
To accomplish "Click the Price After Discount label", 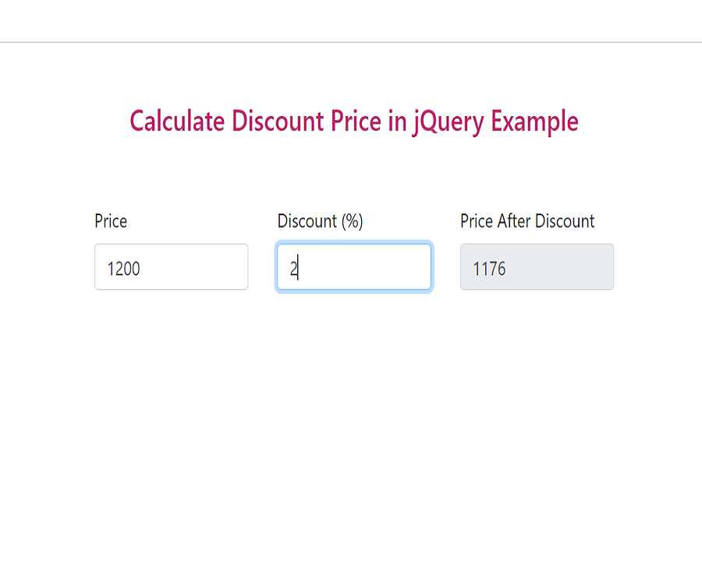I will (528, 221).
